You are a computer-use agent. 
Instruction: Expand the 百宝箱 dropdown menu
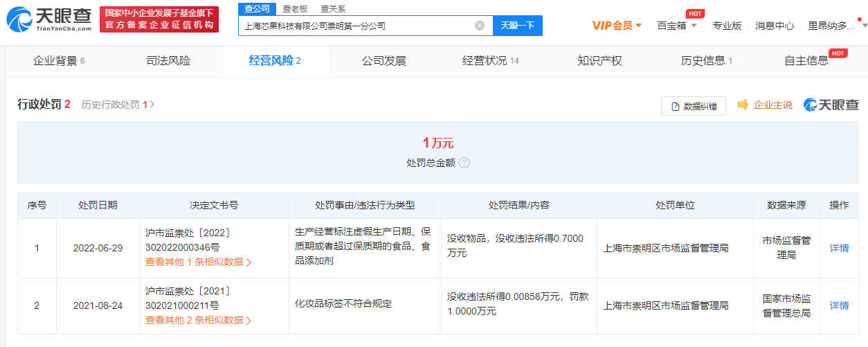click(x=676, y=26)
